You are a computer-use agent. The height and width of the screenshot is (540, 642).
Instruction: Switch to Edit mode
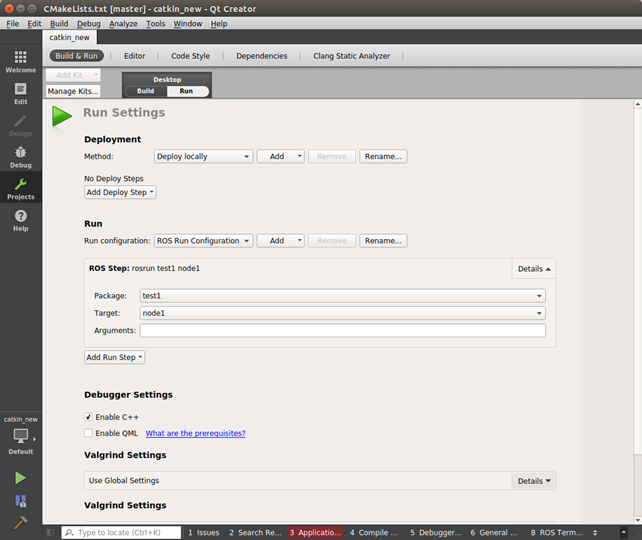tap(20, 94)
